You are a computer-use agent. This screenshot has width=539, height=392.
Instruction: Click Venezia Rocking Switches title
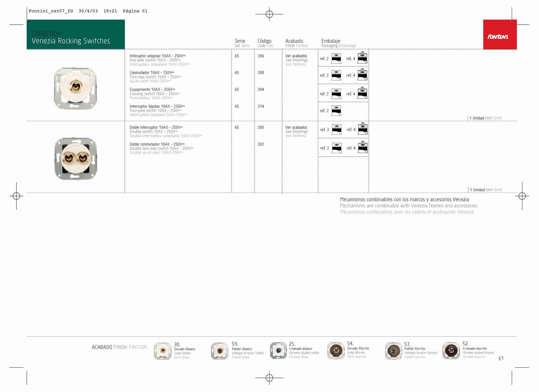71,41
